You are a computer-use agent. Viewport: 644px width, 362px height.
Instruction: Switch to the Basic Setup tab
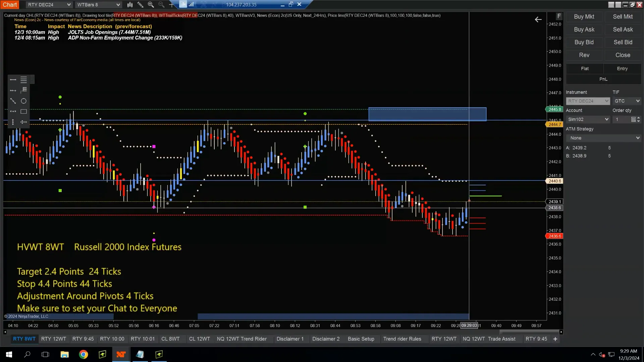pos(361,339)
